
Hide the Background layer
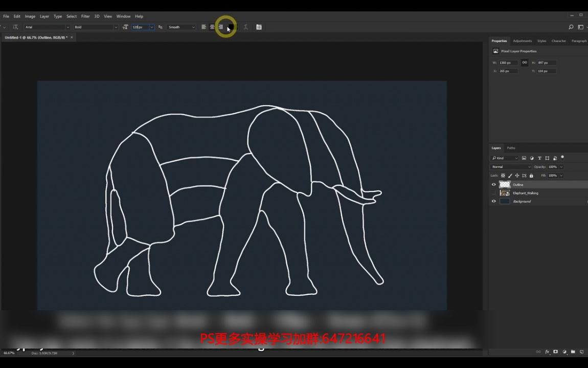coord(493,201)
